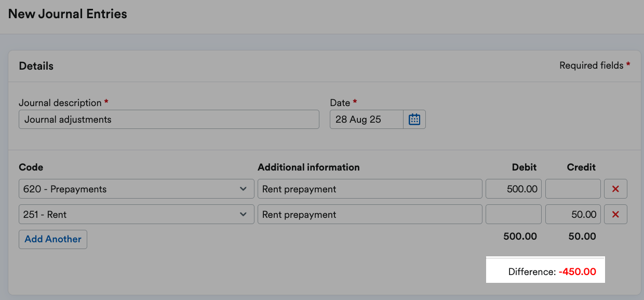
Task: Click the Debit column header
Action: (524, 167)
